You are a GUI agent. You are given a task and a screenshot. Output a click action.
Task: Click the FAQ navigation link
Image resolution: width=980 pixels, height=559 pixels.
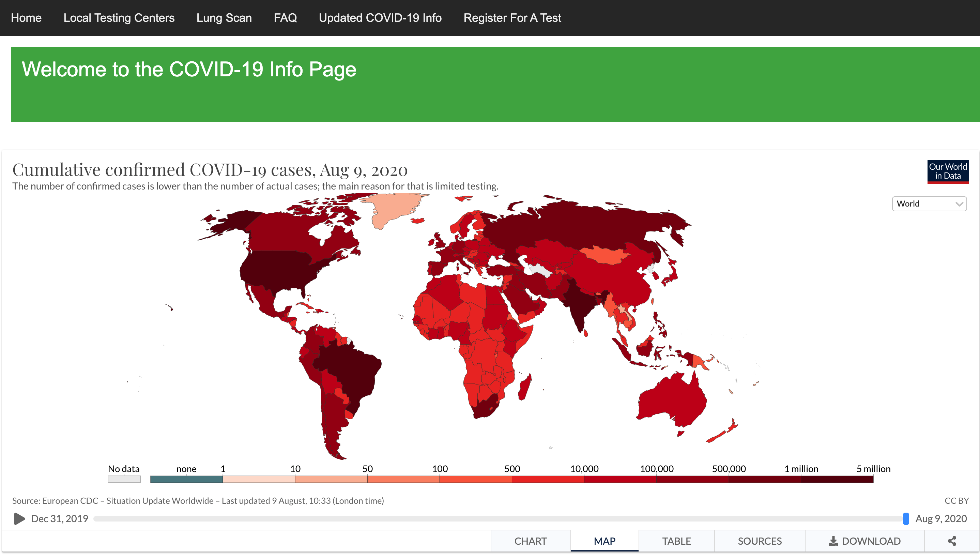[x=285, y=18]
